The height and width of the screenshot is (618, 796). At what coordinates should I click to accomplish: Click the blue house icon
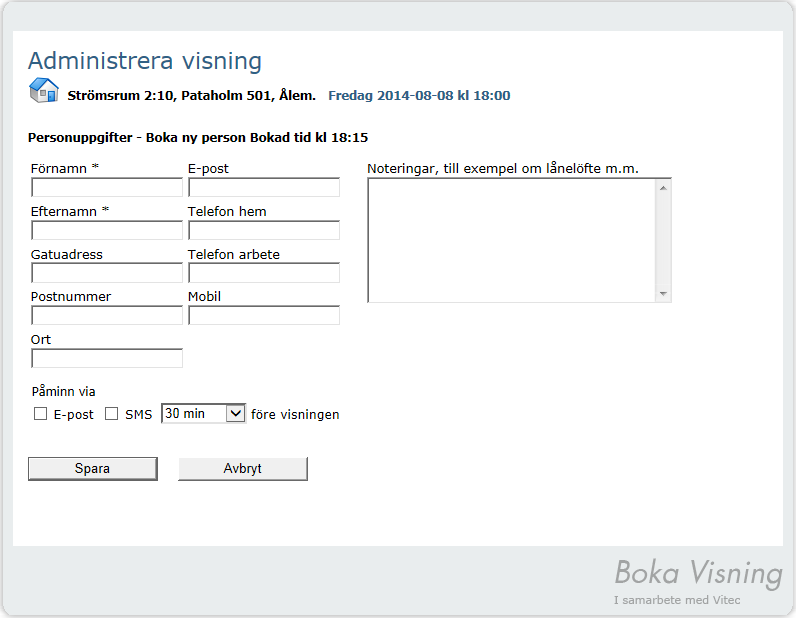44,90
